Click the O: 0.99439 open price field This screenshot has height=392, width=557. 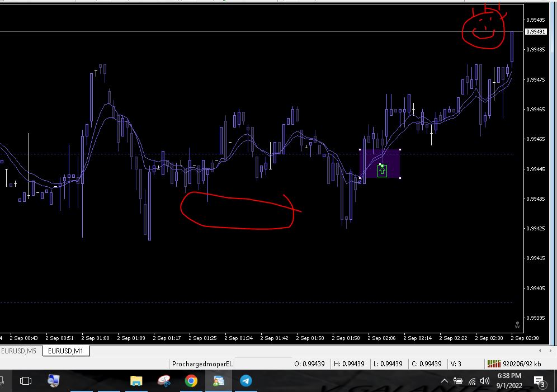click(x=309, y=363)
